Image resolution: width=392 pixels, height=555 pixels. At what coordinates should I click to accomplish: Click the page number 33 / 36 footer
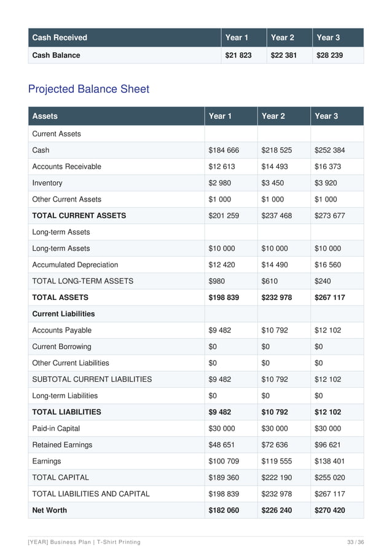(356, 542)
